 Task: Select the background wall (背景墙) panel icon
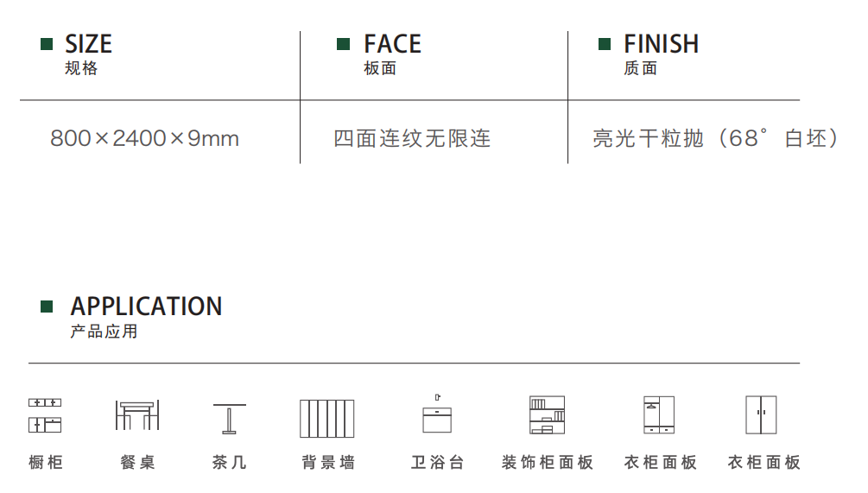(x=326, y=418)
